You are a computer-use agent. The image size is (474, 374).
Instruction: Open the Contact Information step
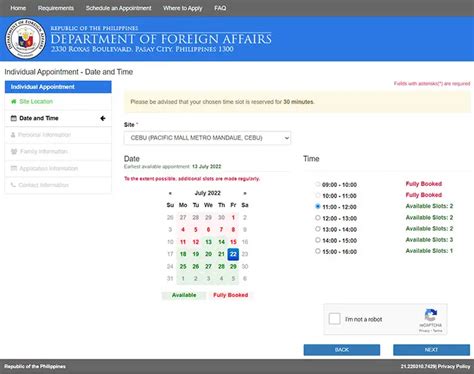coord(58,185)
